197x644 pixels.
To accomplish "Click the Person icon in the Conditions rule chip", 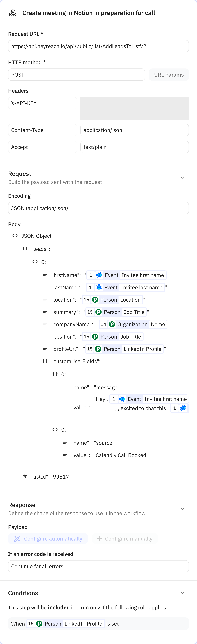I will click(39, 624).
